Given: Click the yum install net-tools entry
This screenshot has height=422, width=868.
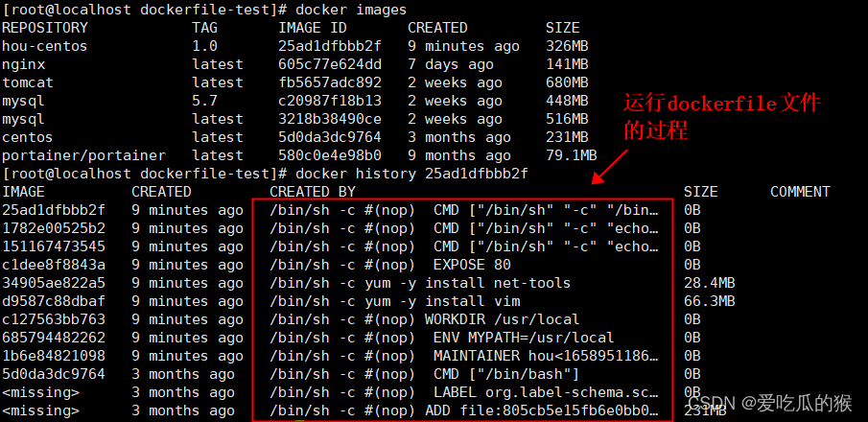Looking at the screenshot, I should click(x=420, y=284).
